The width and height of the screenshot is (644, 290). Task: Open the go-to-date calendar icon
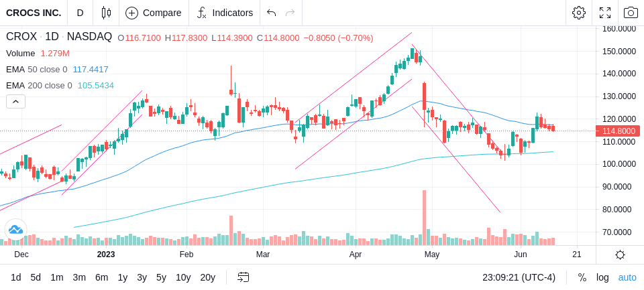[243, 277]
